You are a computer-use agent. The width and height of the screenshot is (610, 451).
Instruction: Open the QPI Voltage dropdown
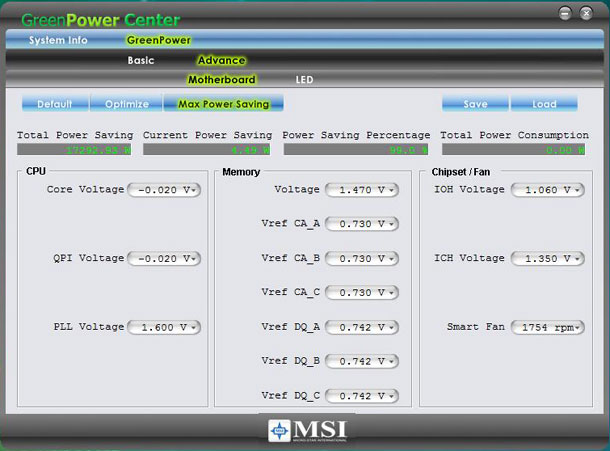(x=164, y=258)
